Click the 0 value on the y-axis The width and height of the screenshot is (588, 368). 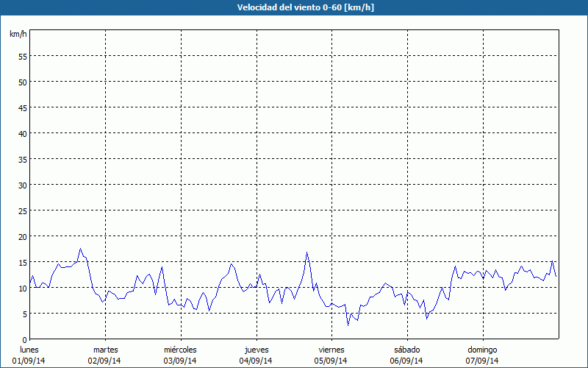tap(24, 339)
